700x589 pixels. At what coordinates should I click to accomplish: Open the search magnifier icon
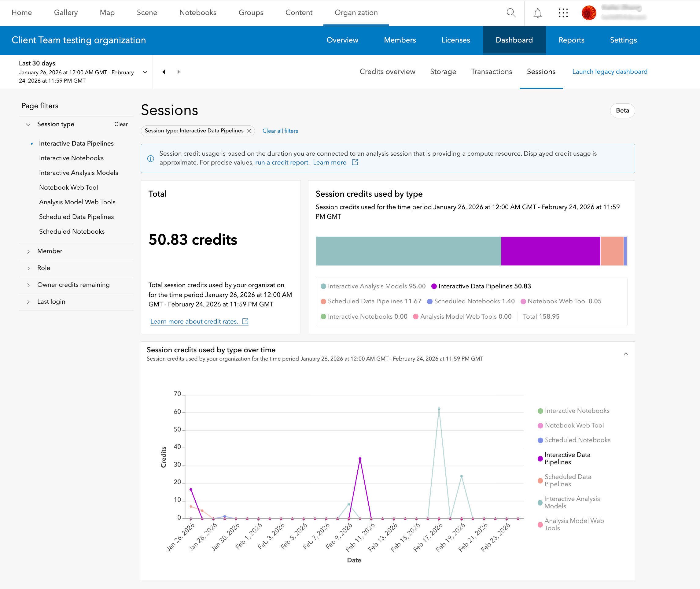(x=511, y=13)
